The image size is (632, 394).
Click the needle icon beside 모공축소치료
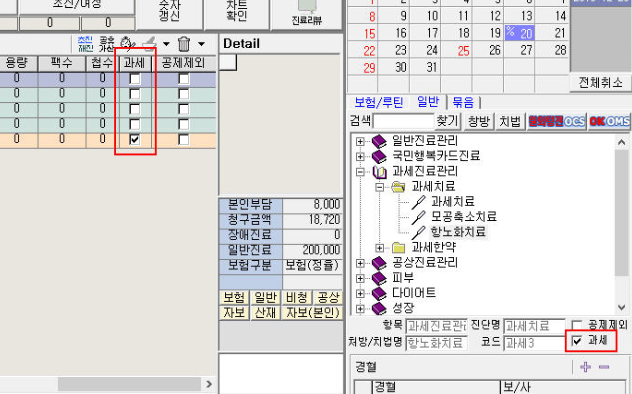click(418, 217)
